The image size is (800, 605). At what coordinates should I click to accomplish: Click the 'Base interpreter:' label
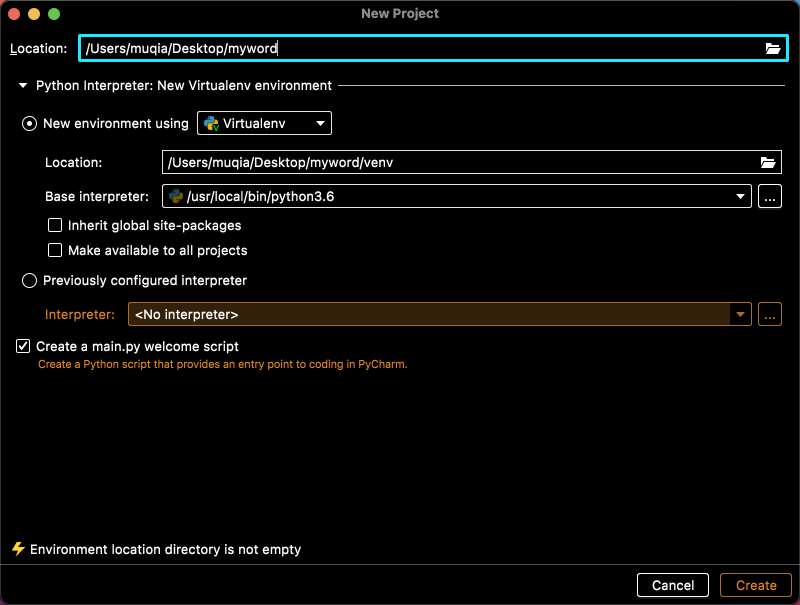[x=97, y=197]
